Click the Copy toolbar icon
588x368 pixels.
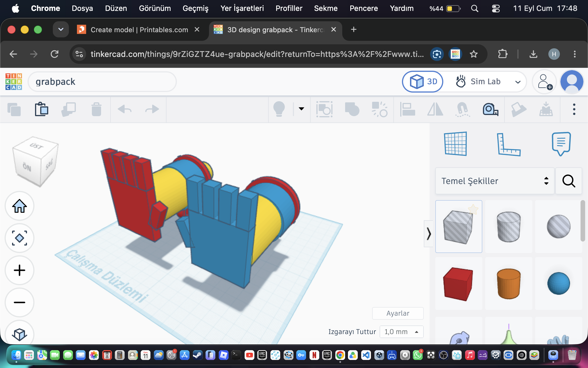click(x=14, y=110)
